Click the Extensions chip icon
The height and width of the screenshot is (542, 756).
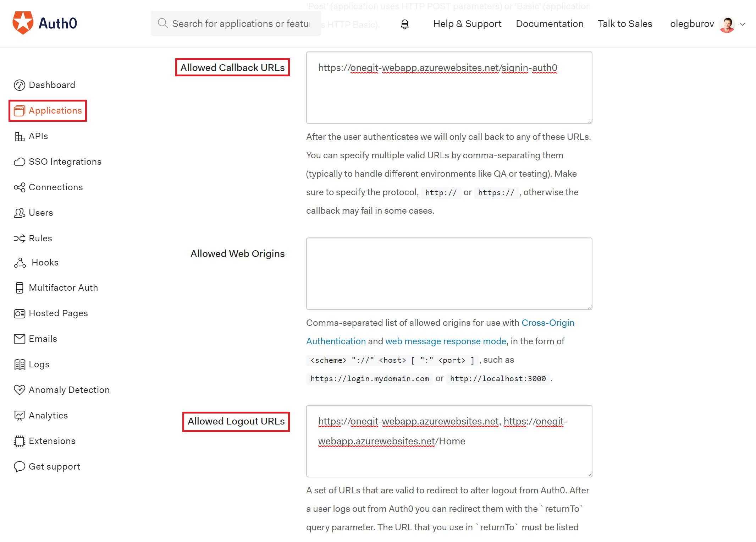click(x=19, y=441)
